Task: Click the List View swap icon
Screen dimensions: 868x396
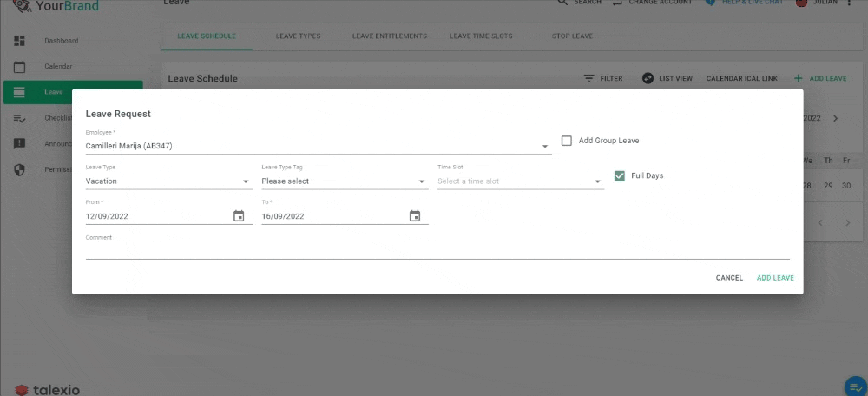Action: point(648,79)
